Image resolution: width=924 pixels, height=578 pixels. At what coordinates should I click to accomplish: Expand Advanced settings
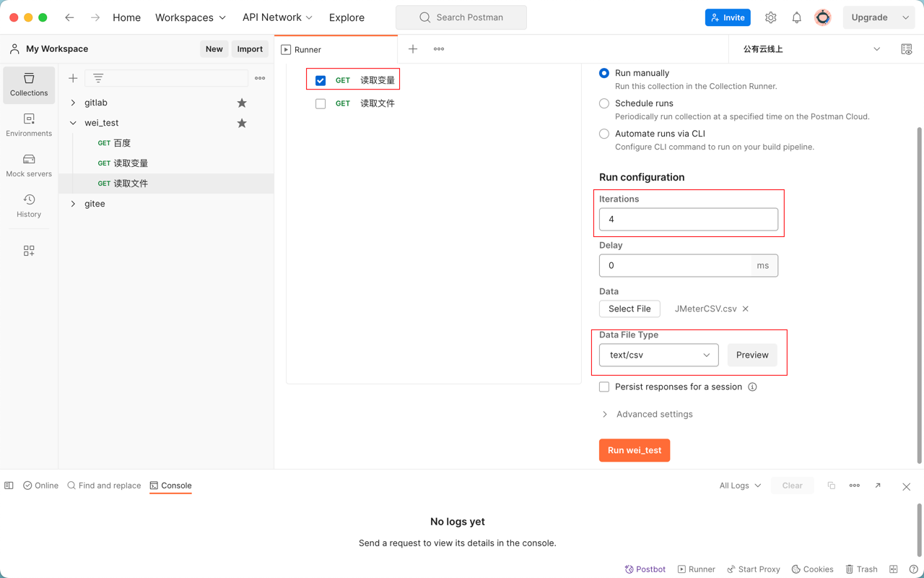[x=647, y=414]
